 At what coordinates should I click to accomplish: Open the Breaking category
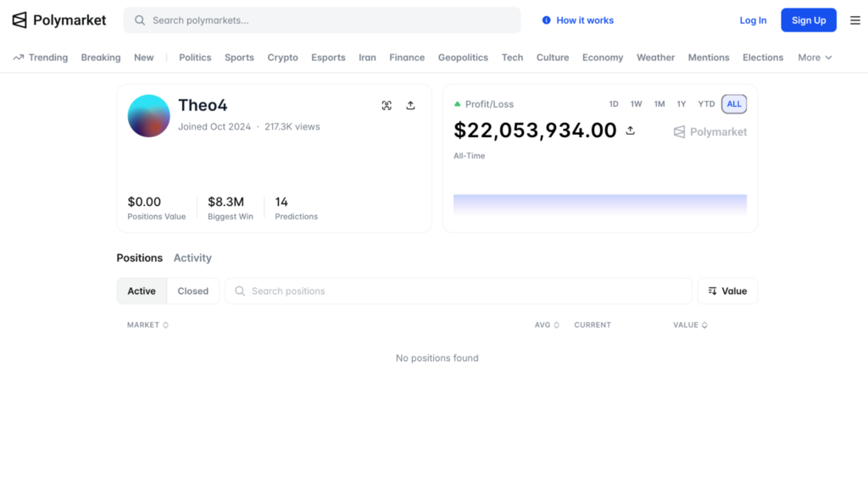click(x=101, y=58)
